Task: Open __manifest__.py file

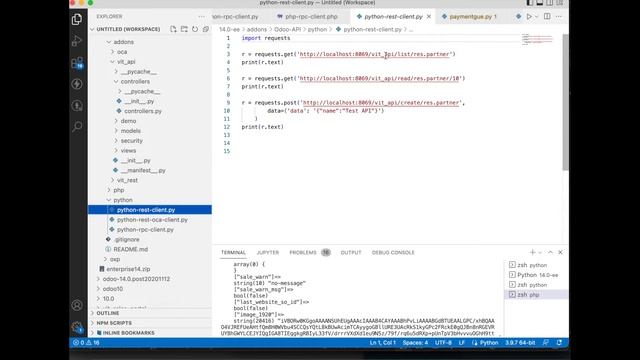Action: pos(143,170)
